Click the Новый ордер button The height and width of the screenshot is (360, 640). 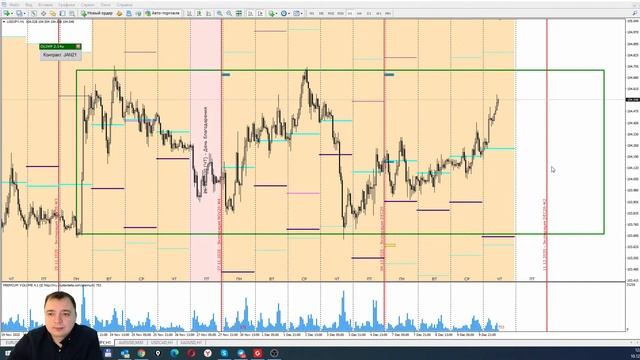tap(96, 13)
